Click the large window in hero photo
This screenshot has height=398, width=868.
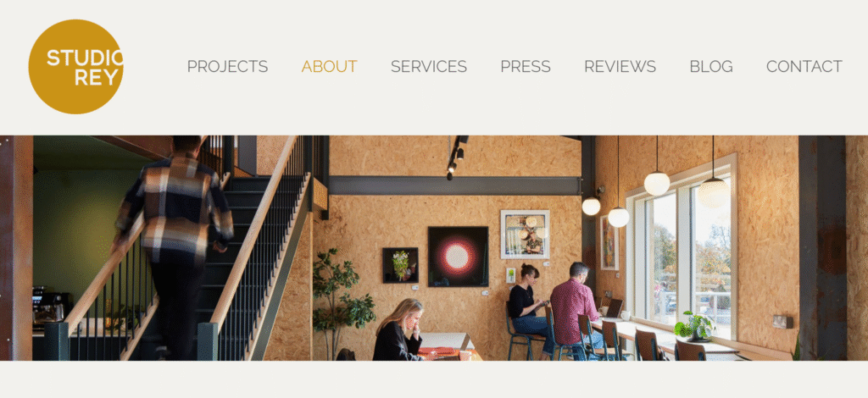point(682,247)
